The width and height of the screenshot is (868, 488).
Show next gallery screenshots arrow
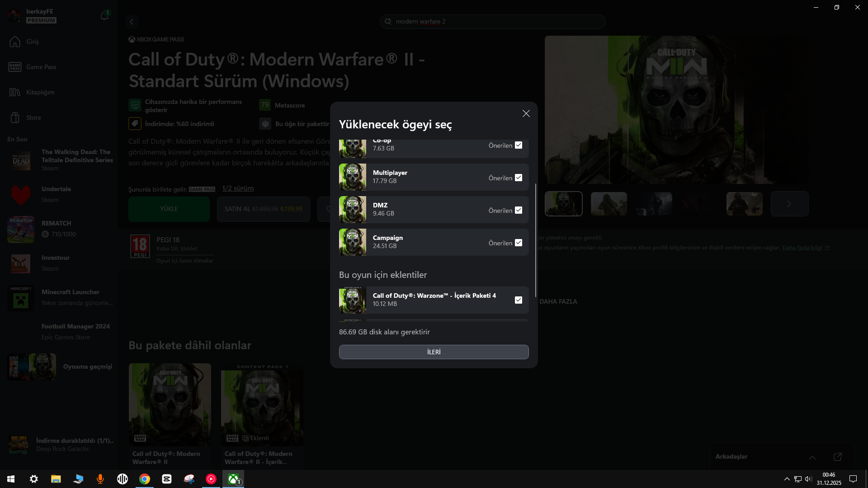click(x=789, y=204)
